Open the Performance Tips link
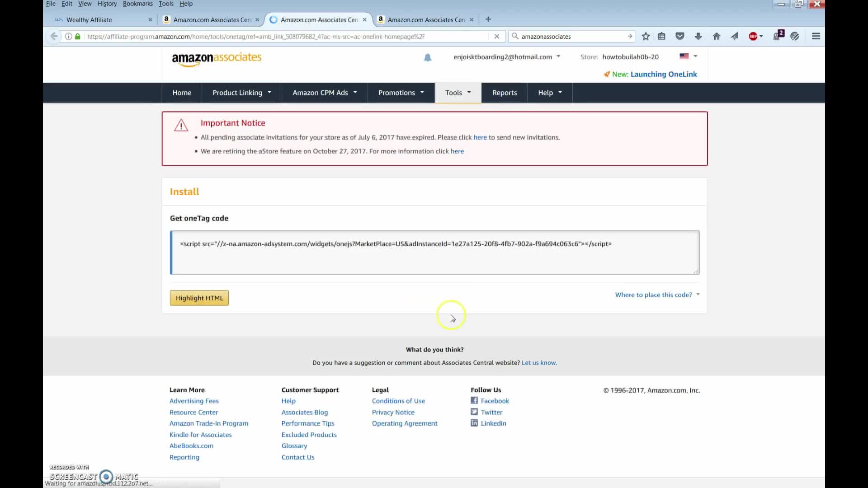This screenshot has width=868, height=488. (x=308, y=423)
